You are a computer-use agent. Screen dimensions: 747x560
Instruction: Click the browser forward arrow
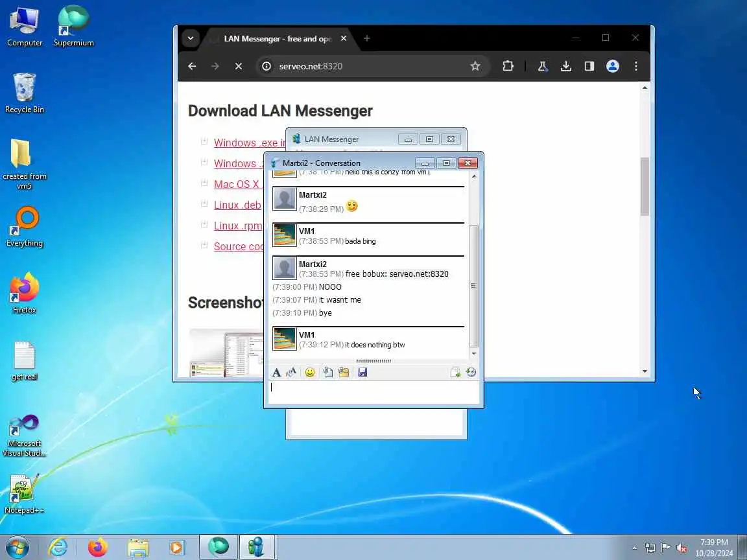coord(215,66)
